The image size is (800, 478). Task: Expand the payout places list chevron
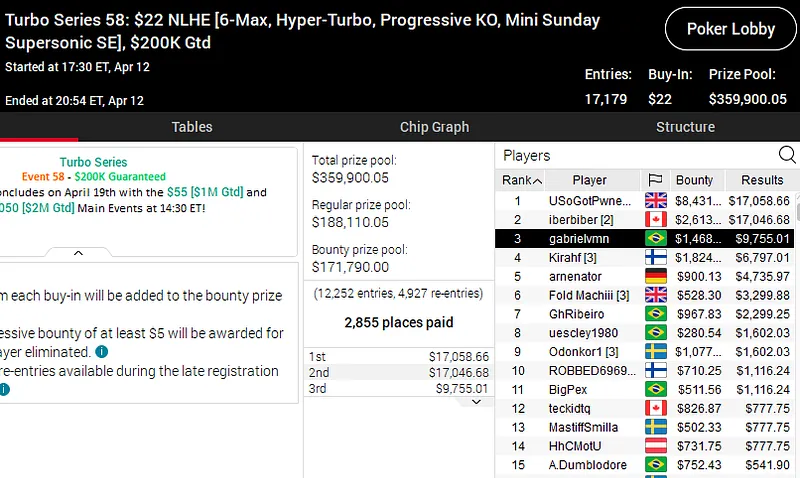click(476, 401)
